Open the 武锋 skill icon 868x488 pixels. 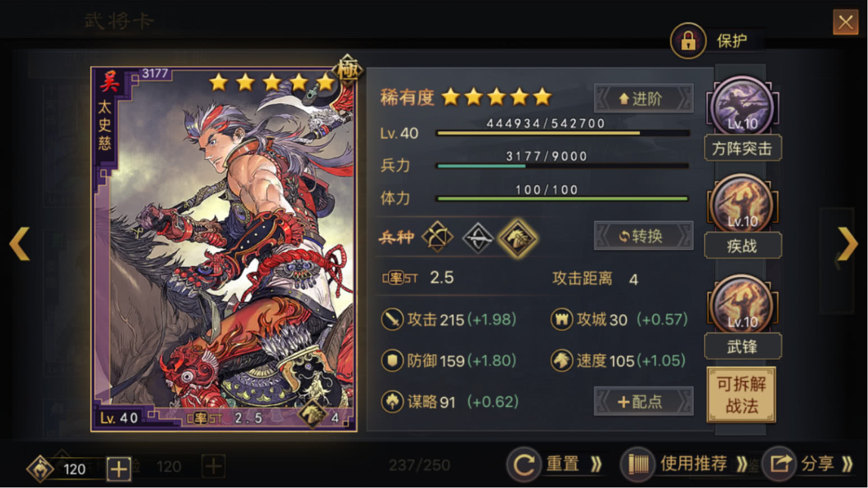point(742,306)
